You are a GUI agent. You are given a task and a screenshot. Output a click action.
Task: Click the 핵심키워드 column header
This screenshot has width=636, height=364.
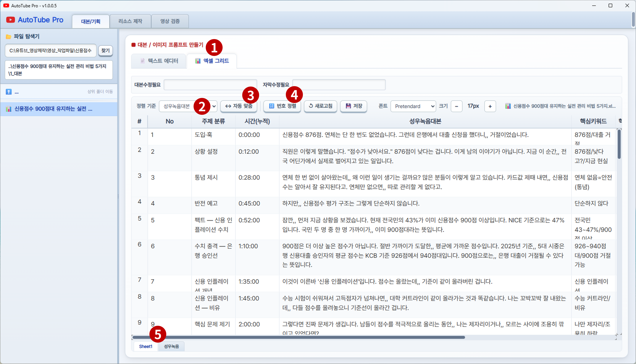click(593, 121)
